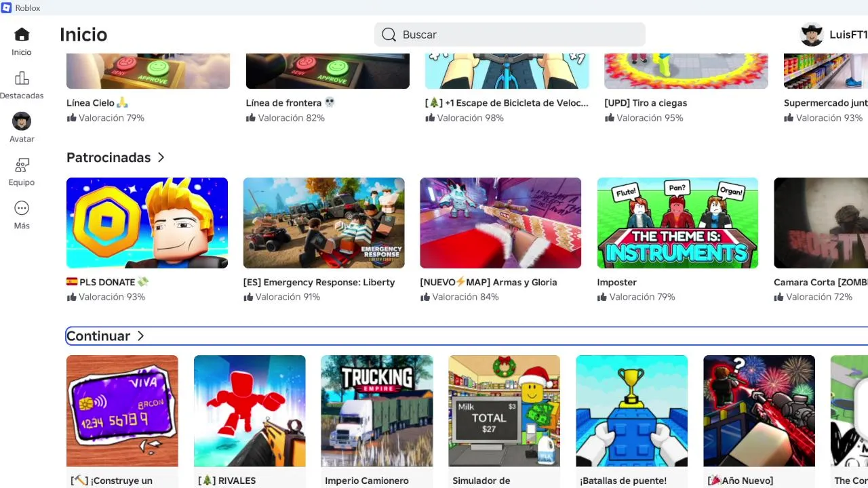Click the search magnifier icon
The width and height of the screenshot is (868, 488).
(x=389, y=35)
